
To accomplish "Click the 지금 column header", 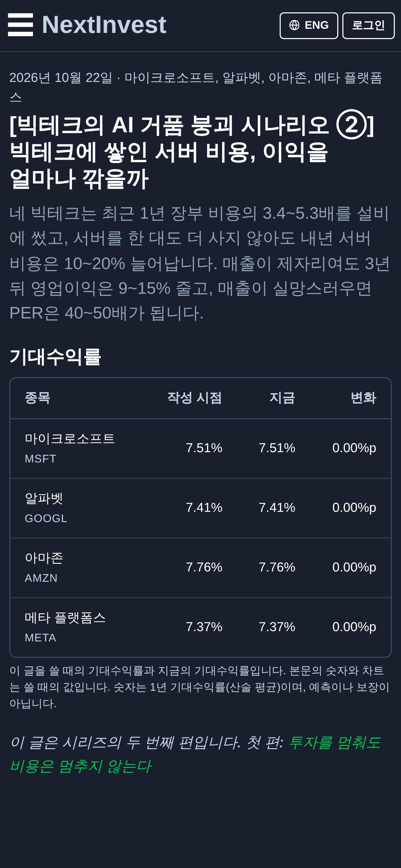I will coord(282,398).
